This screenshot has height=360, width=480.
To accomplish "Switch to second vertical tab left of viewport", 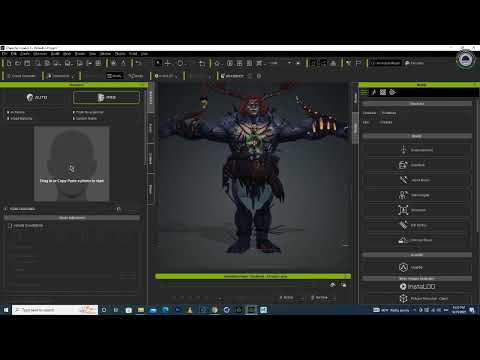I will pyautogui.click(x=151, y=128).
